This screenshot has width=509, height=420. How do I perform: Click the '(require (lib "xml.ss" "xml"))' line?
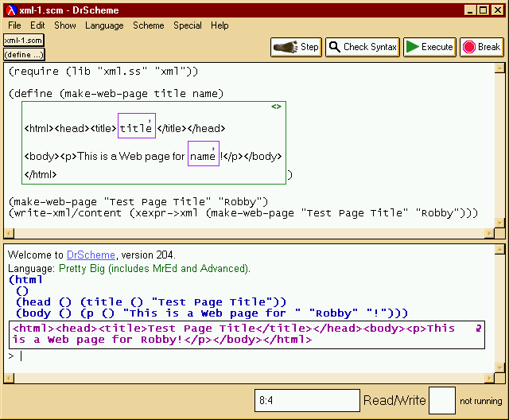pos(103,71)
